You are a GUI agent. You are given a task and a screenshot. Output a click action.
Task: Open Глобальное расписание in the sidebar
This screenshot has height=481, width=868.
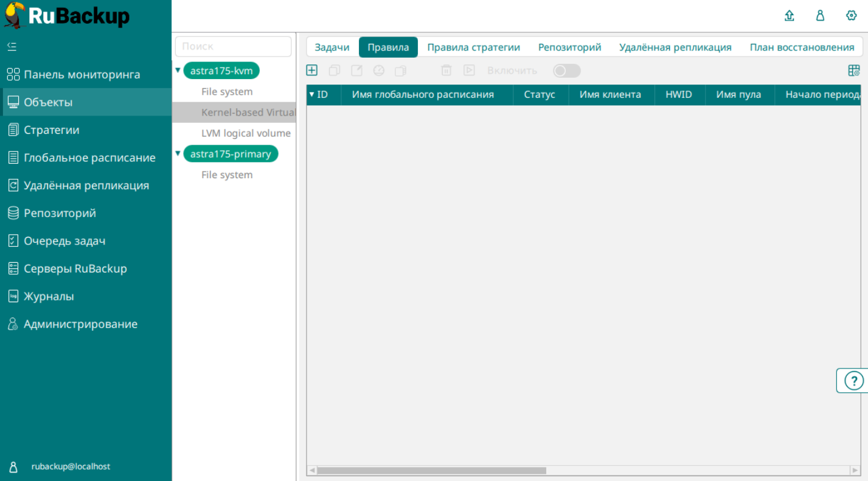[89, 157]
